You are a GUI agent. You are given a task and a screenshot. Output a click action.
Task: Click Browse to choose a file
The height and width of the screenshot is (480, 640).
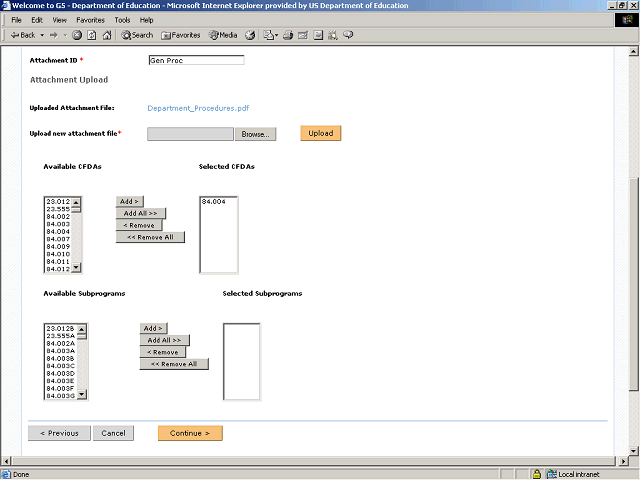(x=256, y=134)
